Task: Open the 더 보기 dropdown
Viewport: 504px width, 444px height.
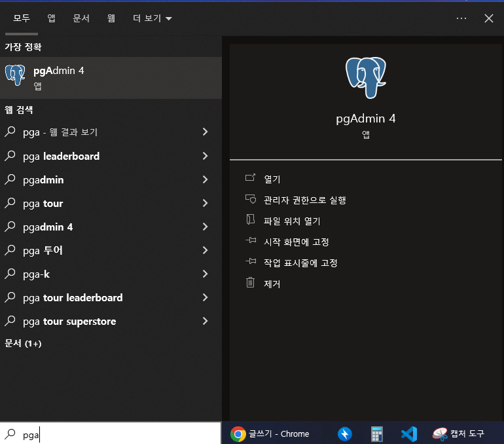Action: 153,18
